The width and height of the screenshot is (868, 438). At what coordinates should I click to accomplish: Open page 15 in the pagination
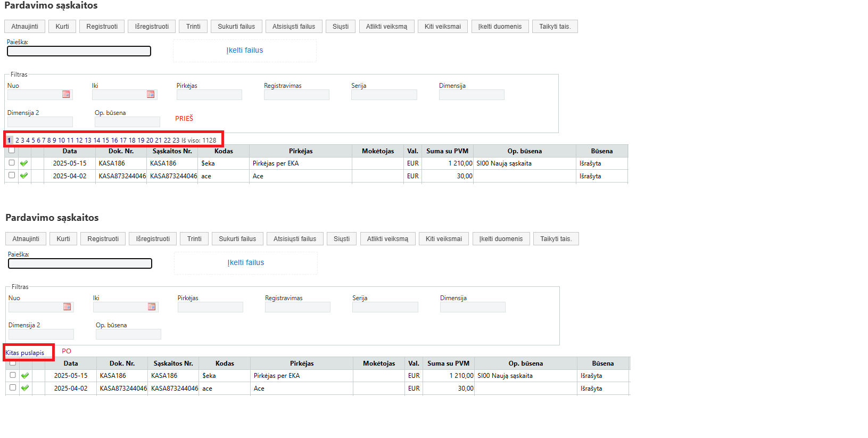point(105,141)
